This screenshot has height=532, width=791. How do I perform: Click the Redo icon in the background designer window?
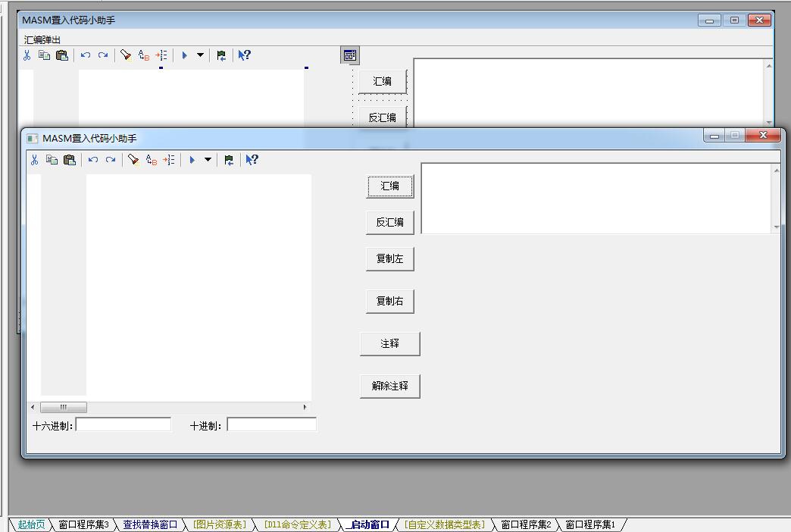tap(103, 55)
